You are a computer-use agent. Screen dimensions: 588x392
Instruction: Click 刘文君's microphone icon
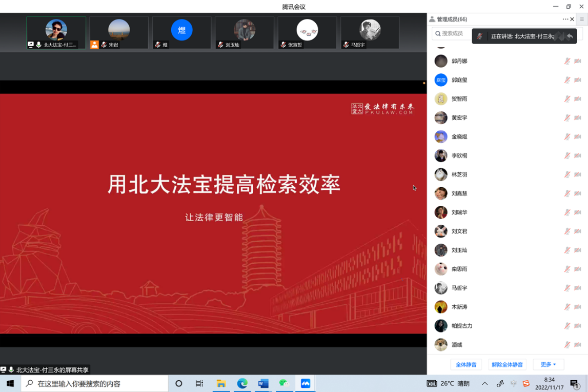567,231
